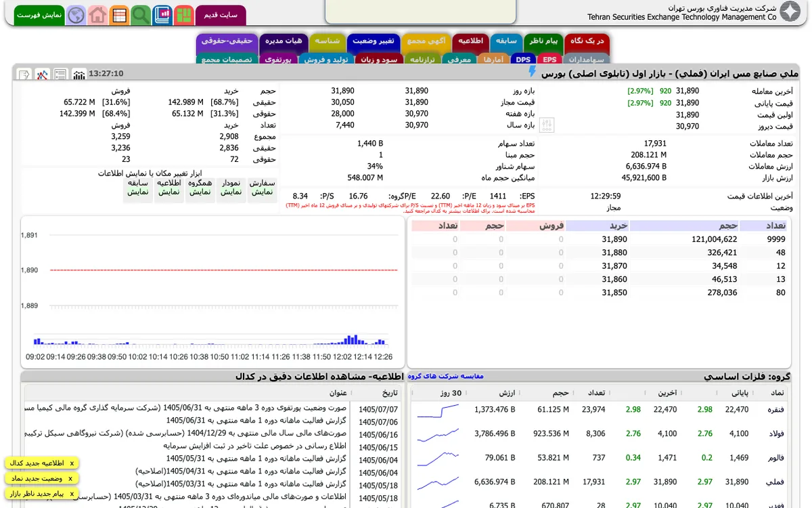Open the orange table grid icon

[x=120, y=14]
